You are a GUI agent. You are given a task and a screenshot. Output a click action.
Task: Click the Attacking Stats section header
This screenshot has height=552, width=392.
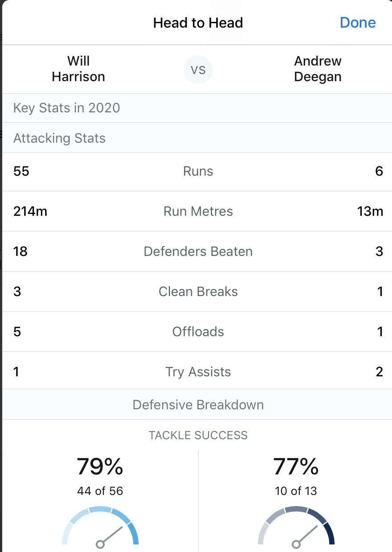60,138
